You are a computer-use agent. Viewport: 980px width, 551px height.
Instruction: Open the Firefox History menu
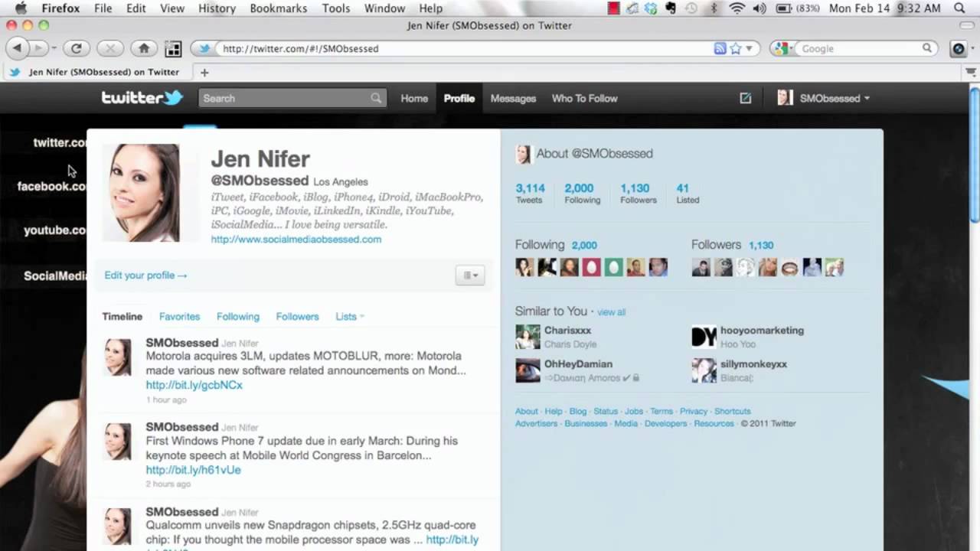[x=217, y=8]
